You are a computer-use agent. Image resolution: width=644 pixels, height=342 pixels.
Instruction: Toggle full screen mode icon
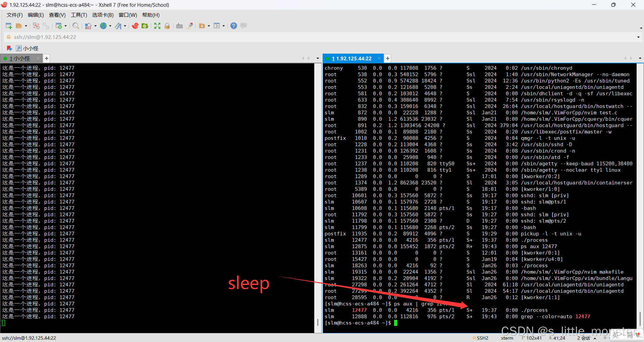pyautogui.click(x=157, y=26)
